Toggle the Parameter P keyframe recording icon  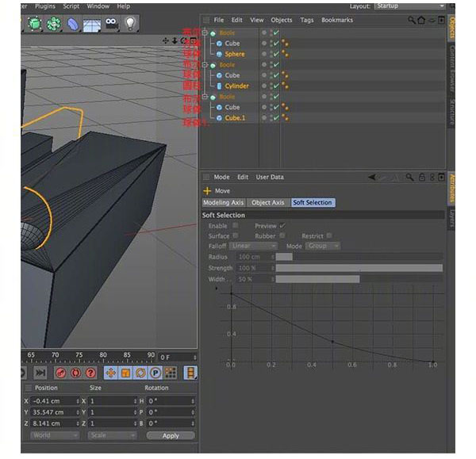[155, 373]
